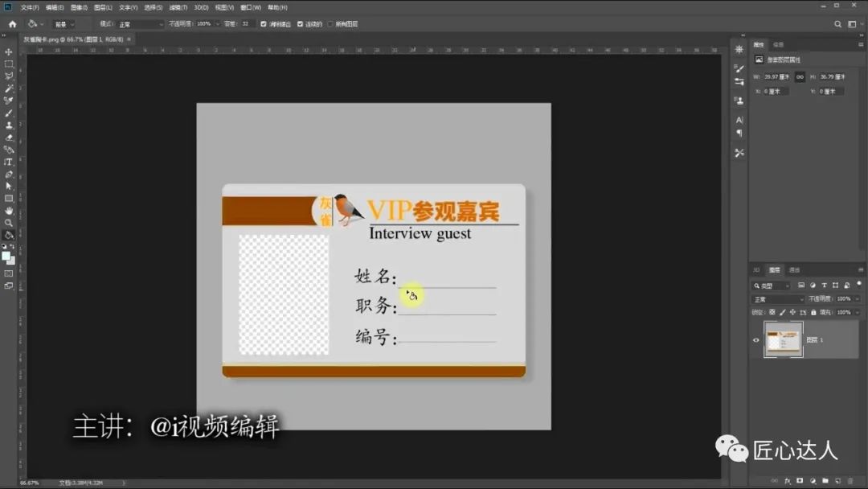Toggle lock transparent pixels icon
Image resolution: width=868 pixels, height=489 pixels.
click(772, 312)
